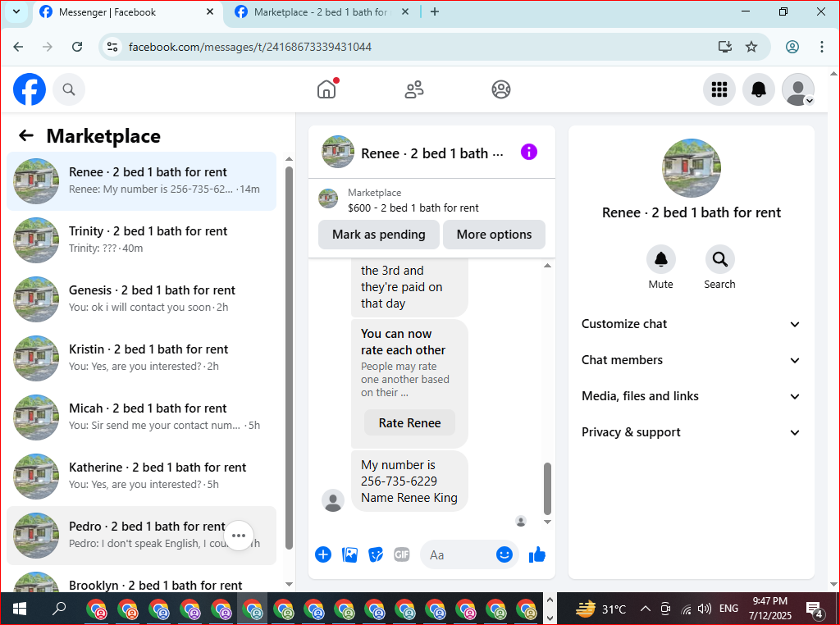Open the taskbar volume speaker icon
The height and width of the screenshot is (625, 840).
coord(705,609)
